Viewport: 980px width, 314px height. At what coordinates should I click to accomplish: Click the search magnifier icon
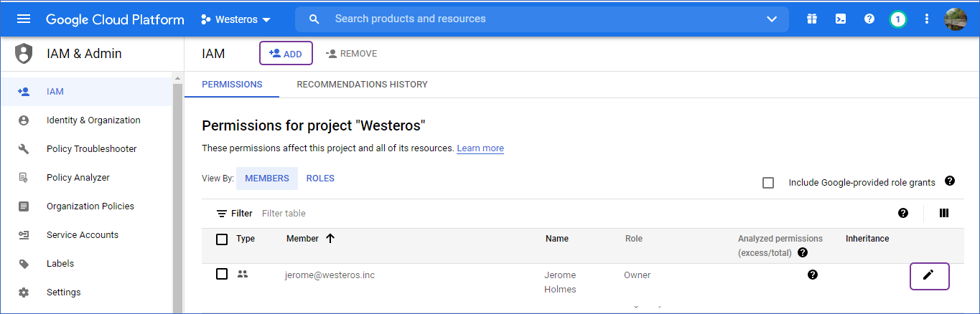(x=314, y=19)
